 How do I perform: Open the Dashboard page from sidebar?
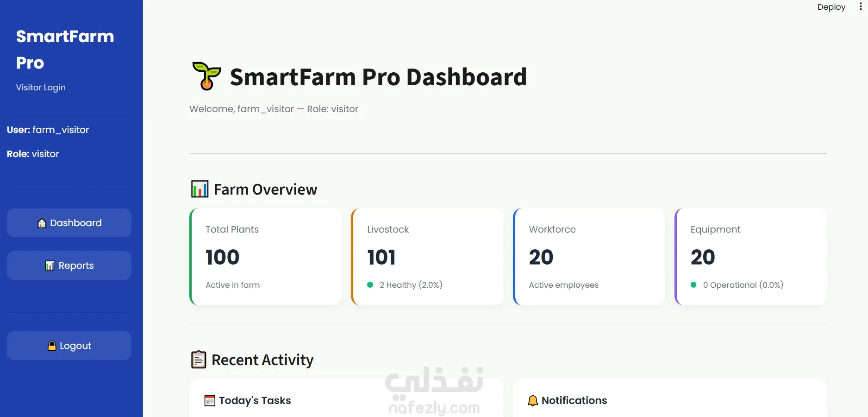coord(69,223)
